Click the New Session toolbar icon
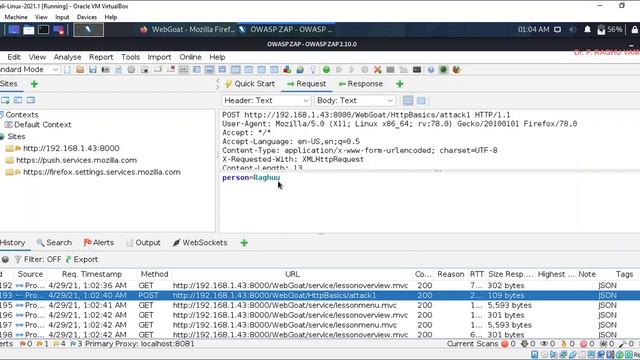 [67, 70]
